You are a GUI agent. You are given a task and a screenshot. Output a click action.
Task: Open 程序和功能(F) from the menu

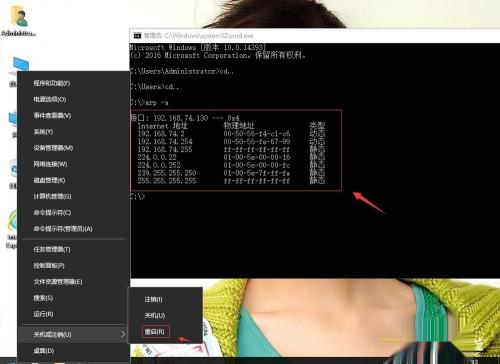click(x=52, y=83)
